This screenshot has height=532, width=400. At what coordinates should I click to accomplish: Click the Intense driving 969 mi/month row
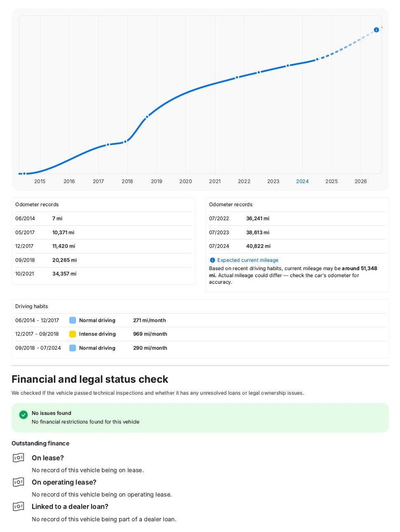200,334
